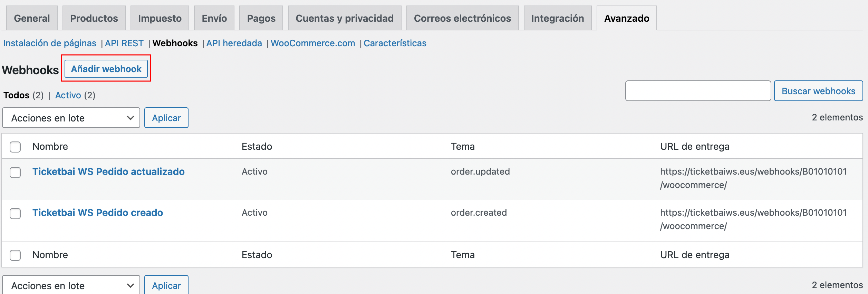The height and width of the screenshot is (294, 868).
Task: Open the Correos electrónicos tab
Action: pyautogui.click(x=462, y=18)
